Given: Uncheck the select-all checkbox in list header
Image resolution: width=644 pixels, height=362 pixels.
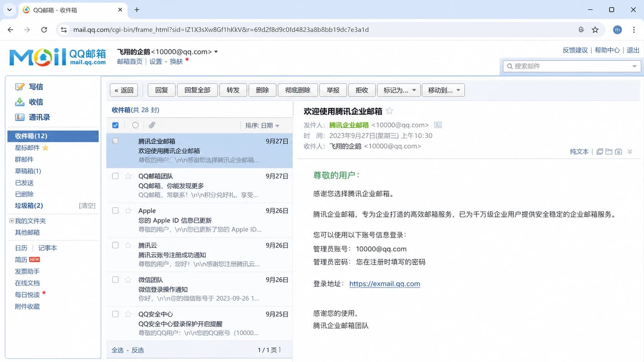Looking at the screenshot, I should click(116, 125).
